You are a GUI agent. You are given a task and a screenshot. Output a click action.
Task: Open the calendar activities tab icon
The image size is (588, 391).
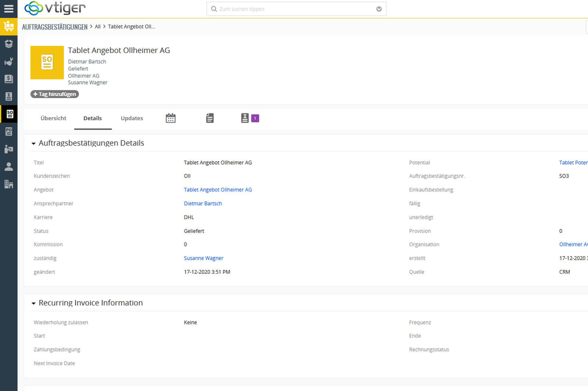click(171, 118)
